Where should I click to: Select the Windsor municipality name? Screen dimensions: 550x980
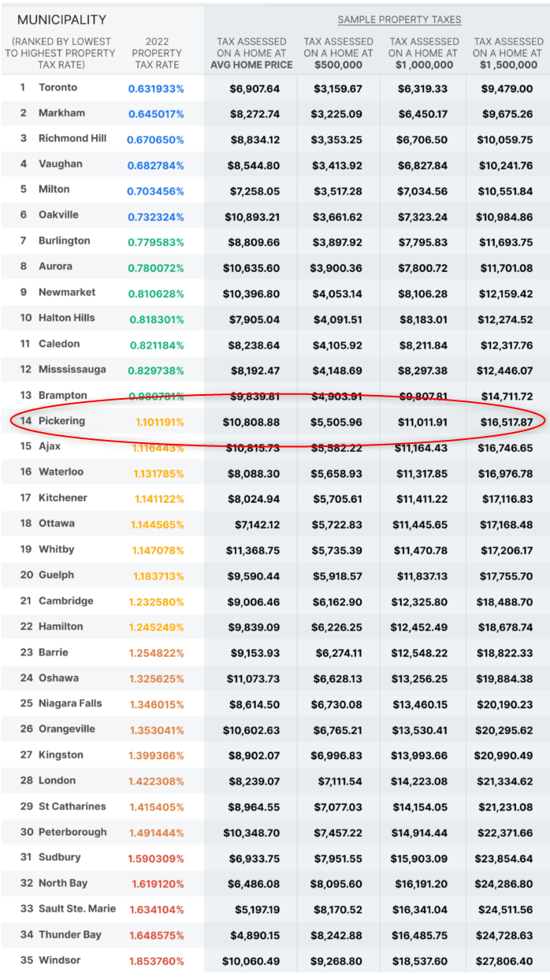coord(60,960)
